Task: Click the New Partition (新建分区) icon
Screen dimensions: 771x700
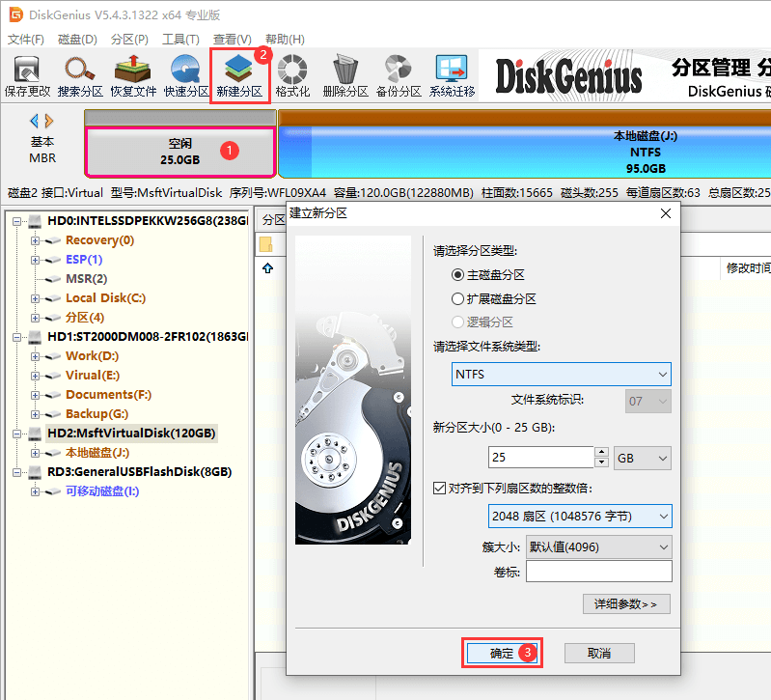Action: (x=239, y=75)
